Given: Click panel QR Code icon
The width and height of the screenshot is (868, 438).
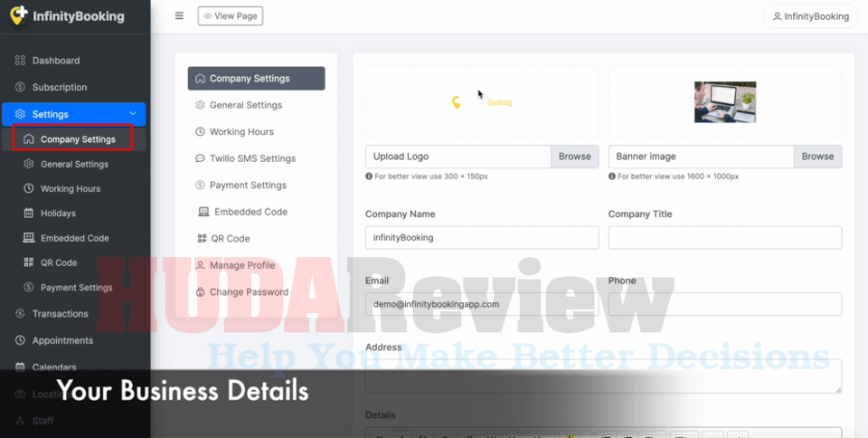Looking at the screenshot, I should 202,239.
